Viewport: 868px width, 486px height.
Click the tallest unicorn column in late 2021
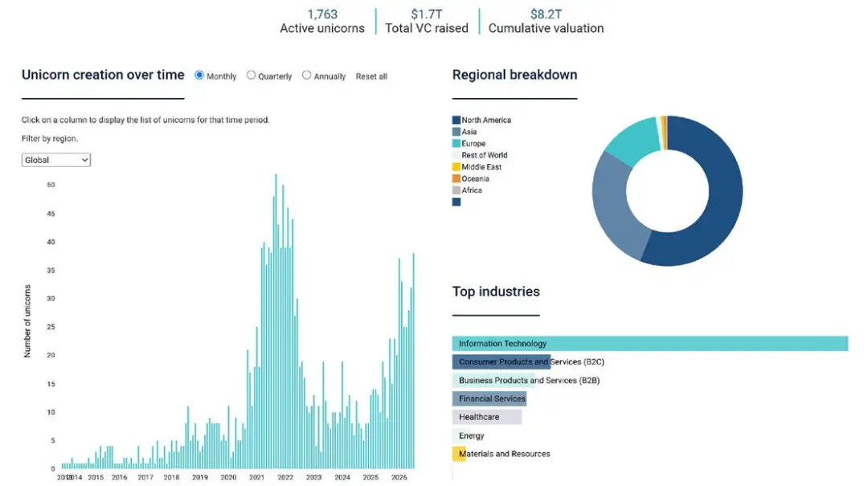click(x=276, y=321)
